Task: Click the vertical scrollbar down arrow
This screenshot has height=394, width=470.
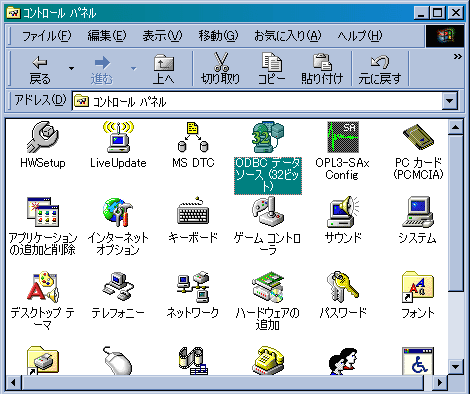Action: [x=455, y=367]
